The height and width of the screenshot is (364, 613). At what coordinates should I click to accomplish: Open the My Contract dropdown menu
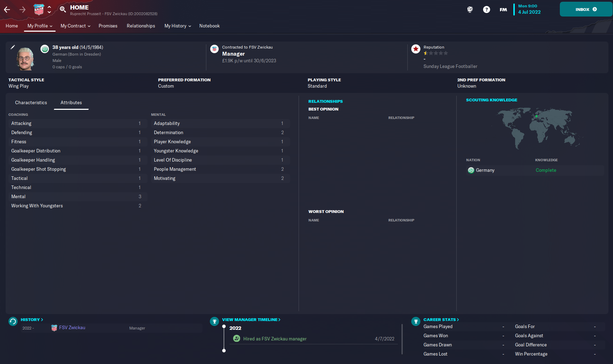click(x=75, y=26)
